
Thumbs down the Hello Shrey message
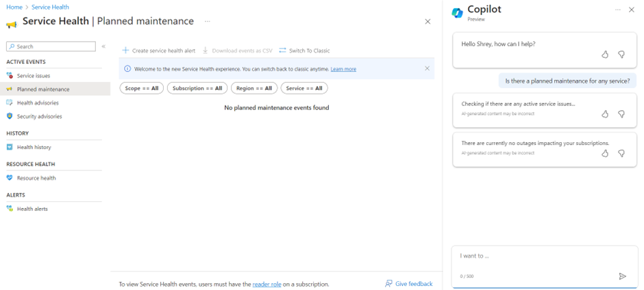click(x=621, y=54)
